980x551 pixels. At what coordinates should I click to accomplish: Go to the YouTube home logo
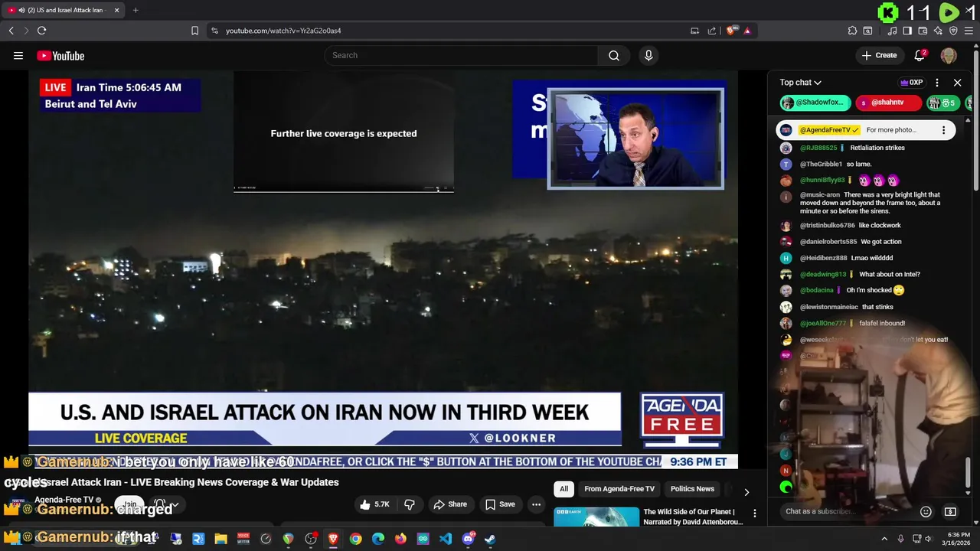tap(60, 55)
